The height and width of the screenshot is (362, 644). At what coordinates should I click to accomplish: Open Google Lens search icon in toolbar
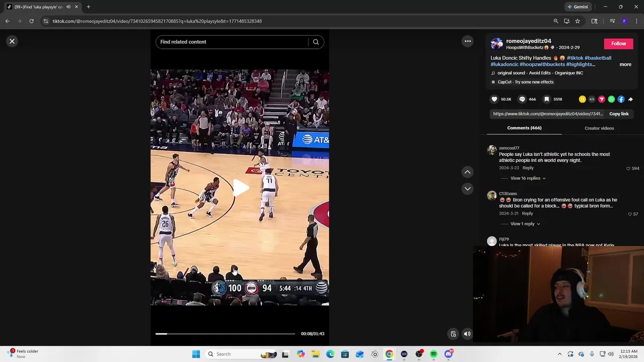(x=594, y=21)
